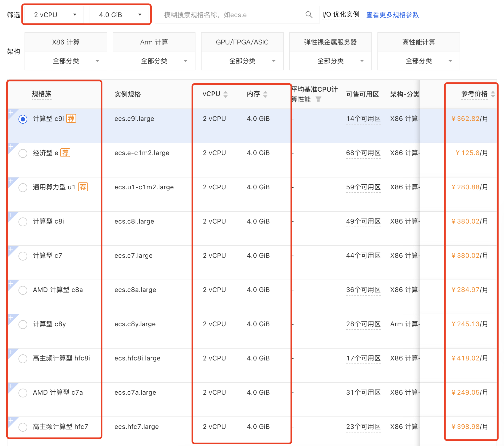Image resolution: width=504 pixels, height=446 pixels.
Task: Switch to the 高性能计算 architecture tab
Action: 419,42
